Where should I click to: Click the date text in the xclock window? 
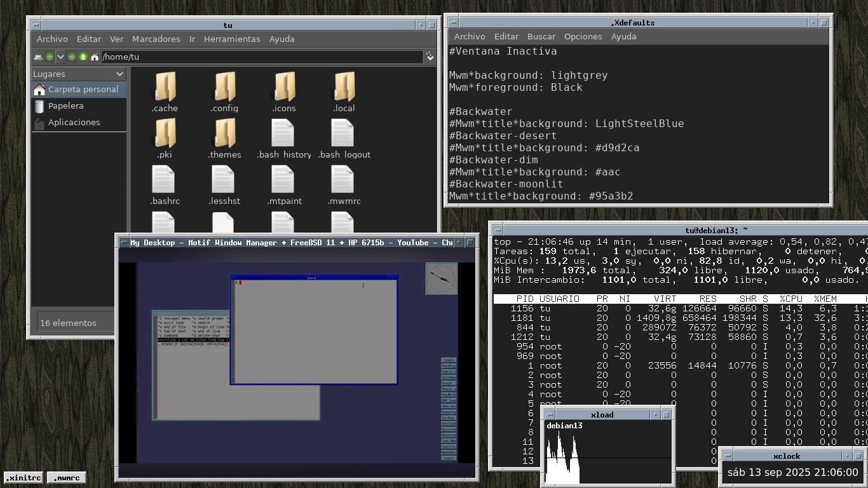792,472
